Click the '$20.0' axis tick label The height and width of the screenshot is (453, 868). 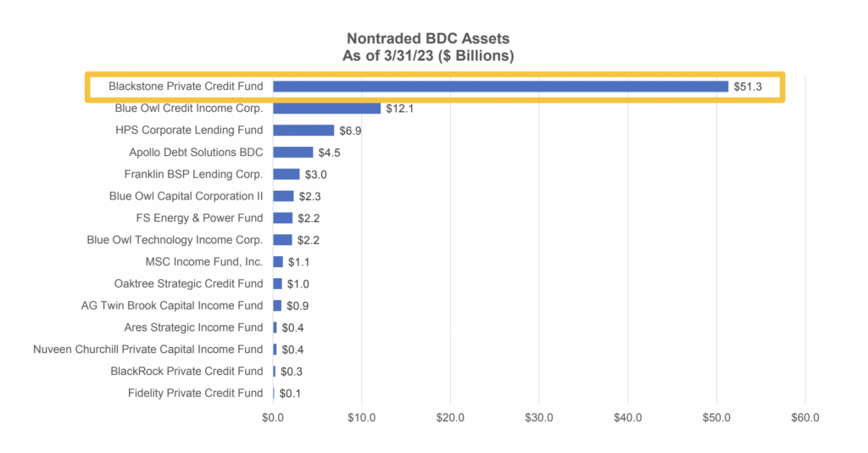450,417
